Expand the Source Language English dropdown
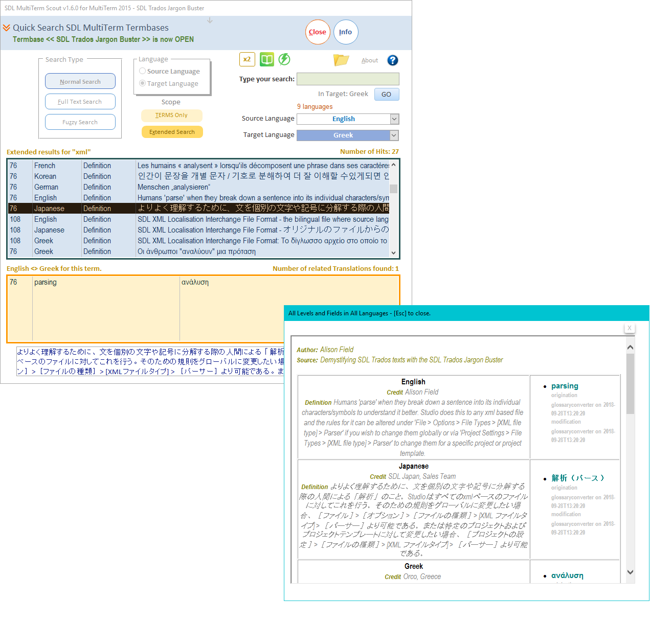The width and height of the screenshot is (672, 623). (x=394, y=119)
